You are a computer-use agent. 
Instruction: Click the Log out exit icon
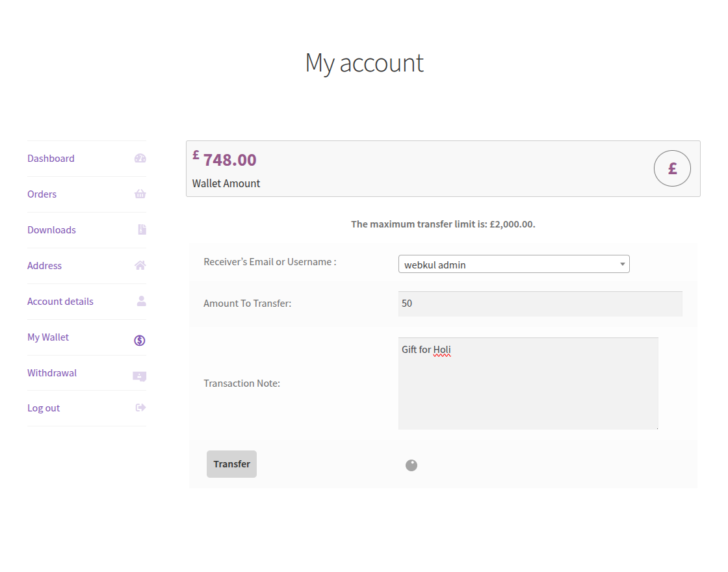(140, 408)
